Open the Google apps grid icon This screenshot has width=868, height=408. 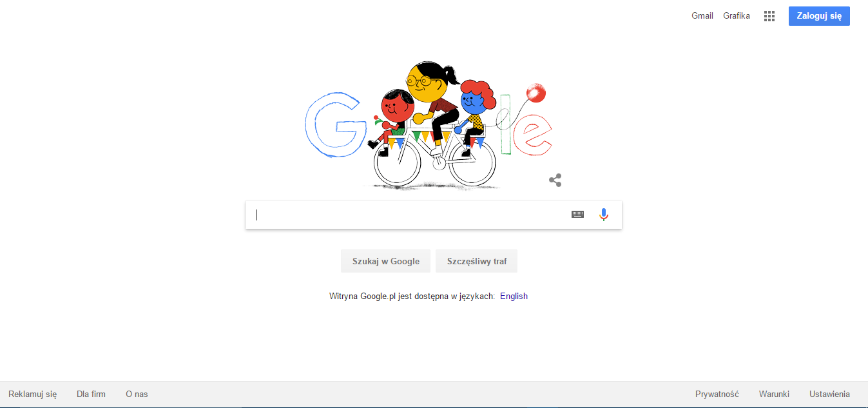pyautogui.click(x=769, y=16)
